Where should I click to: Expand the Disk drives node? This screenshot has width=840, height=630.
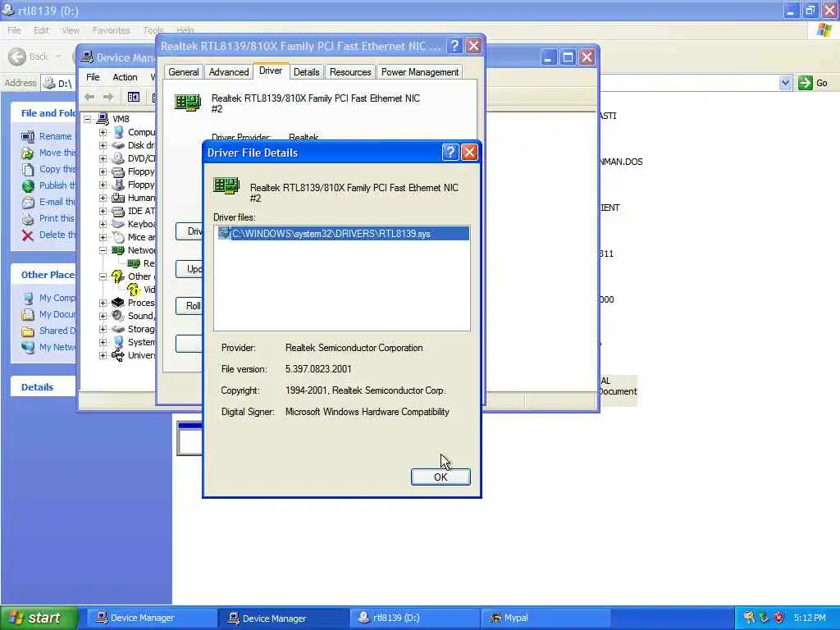[103, 145]
